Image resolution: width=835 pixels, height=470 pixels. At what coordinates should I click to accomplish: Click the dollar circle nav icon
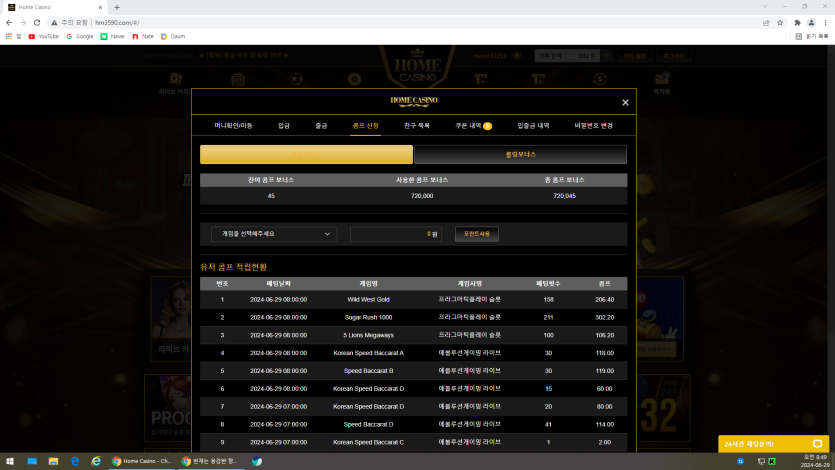(600, 80)
